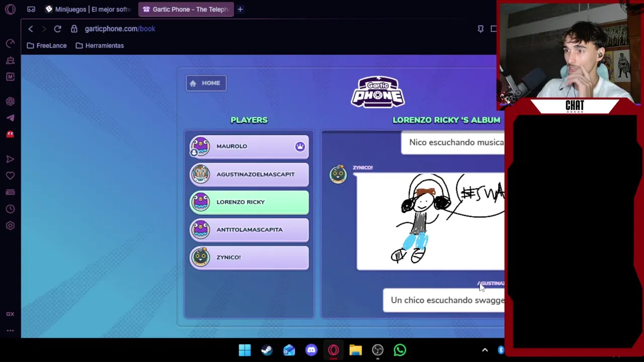Open Outlook from the taskbar
The width and height of the screenshot is (644, 362).
[x=289, y=350]
